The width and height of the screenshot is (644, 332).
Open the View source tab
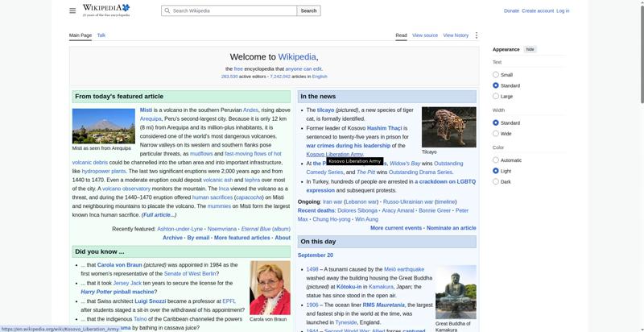425,35
